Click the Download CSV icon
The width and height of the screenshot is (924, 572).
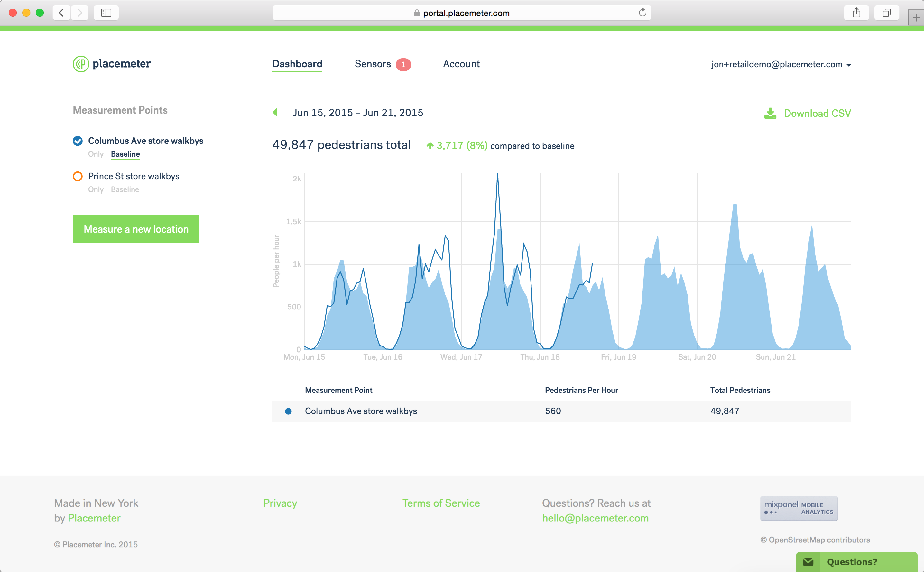click(770, 113)
